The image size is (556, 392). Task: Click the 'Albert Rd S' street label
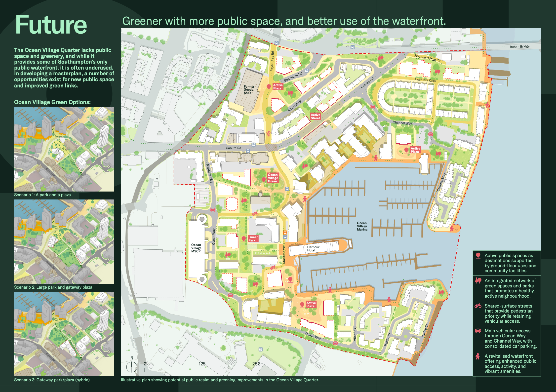(x=295, y=106)
